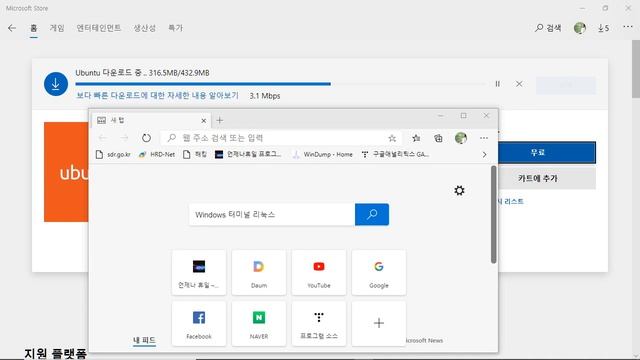Image resolution: width=640 pixels, height=360 pixels.
Task: Click the Edge forward arrow
Action: click(x=124, y=138)
